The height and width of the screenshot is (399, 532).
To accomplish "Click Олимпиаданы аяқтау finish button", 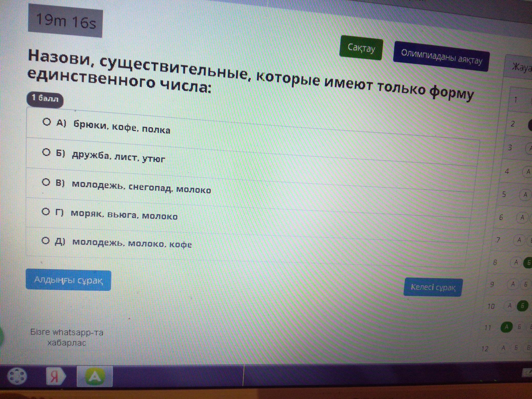I will click(x=441, y=56).
